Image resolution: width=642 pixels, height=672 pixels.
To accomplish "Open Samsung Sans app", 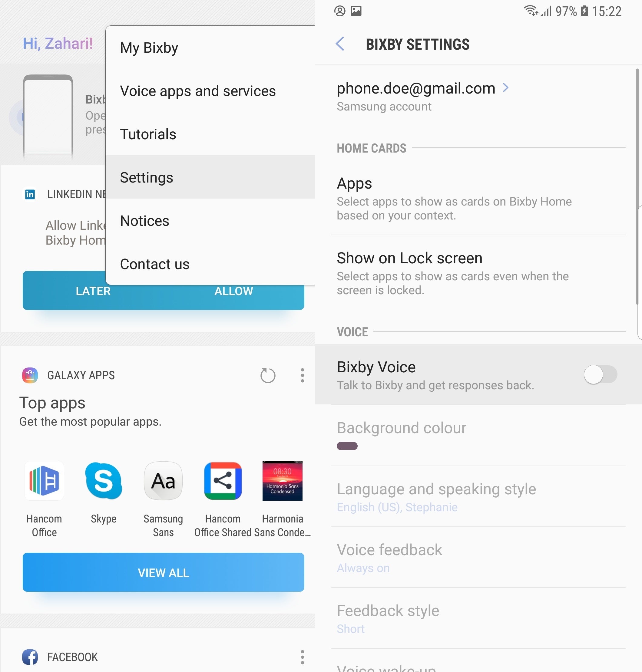I will click(163, 480).
